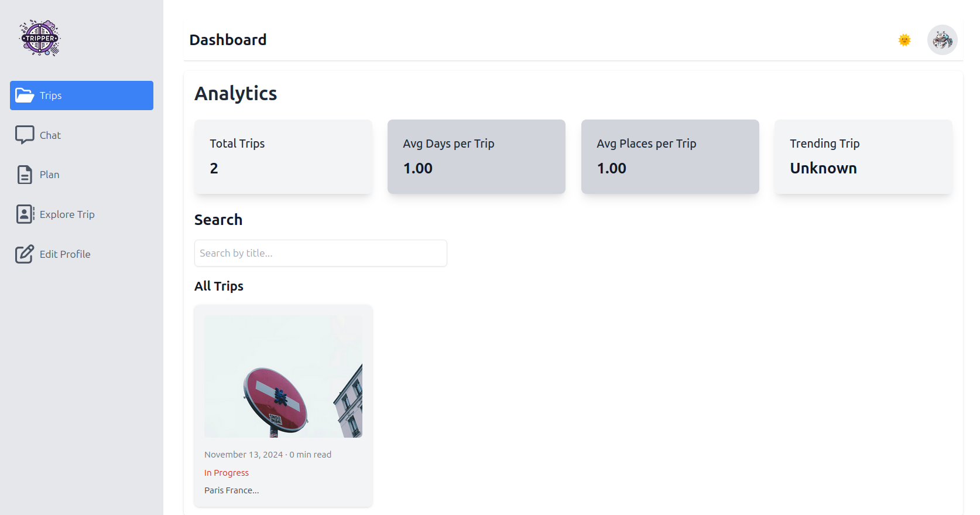Click the Explore Trip contact icon
The height and width of the screenshot is (515, 980).
click(25, 214)
